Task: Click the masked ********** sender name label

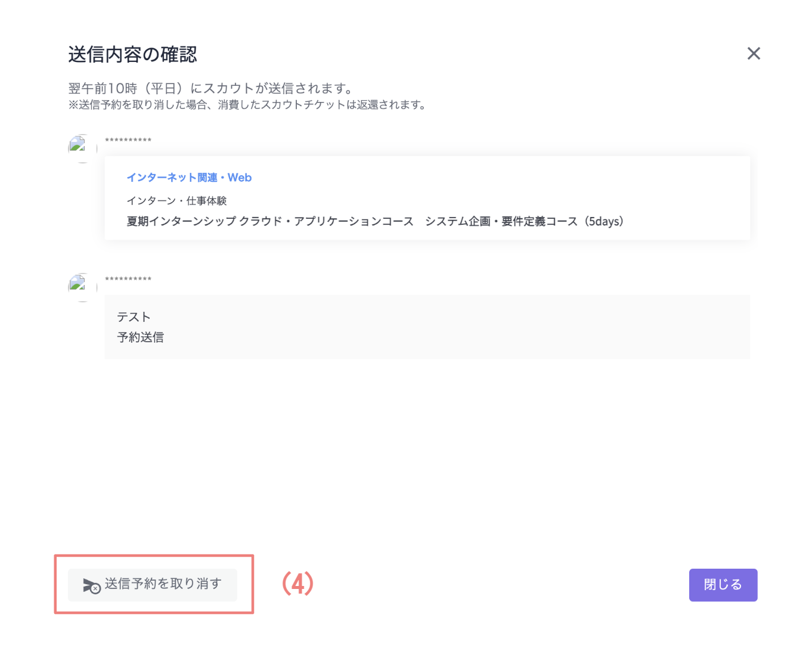Action: (128, 140)
